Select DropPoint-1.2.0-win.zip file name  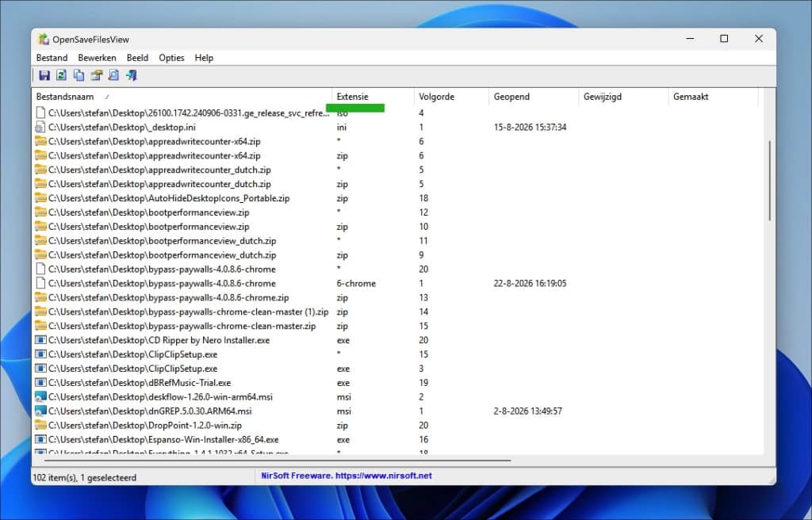145,425
